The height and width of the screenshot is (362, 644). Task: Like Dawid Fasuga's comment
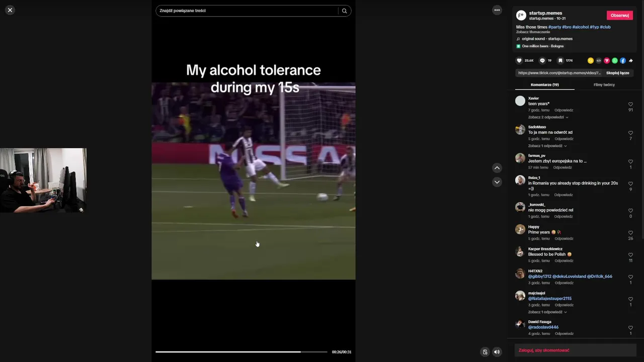click(630, 328)
